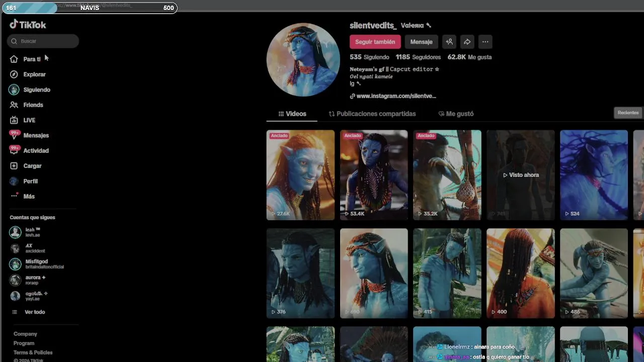Switch to the Me gustó tab
This screenshot has width=644, height=362.
[456, 114]
